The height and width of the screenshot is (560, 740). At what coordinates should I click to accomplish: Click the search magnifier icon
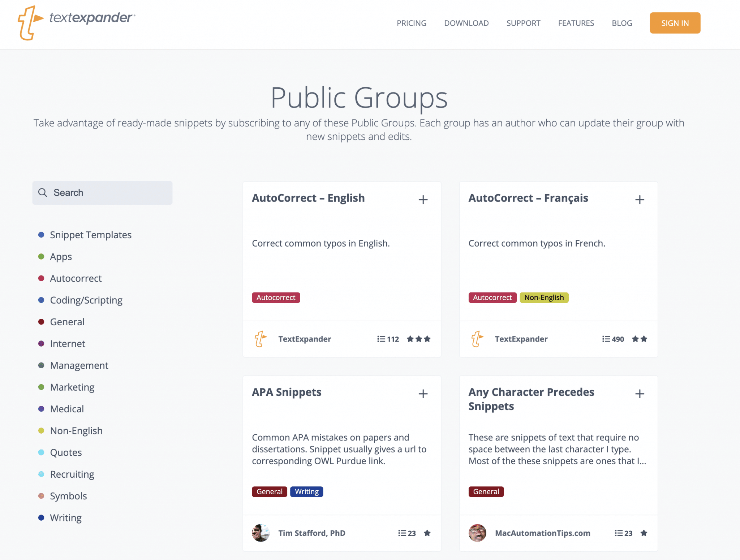43,192
